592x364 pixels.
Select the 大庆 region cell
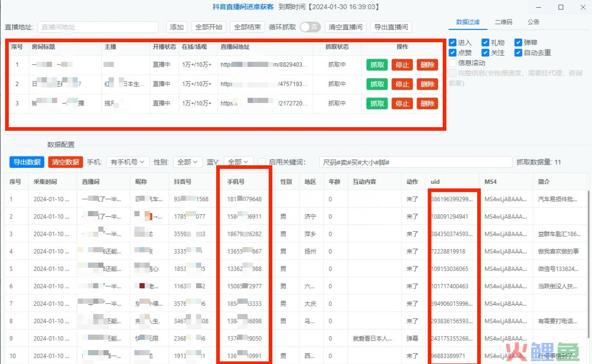pos(310,304)
